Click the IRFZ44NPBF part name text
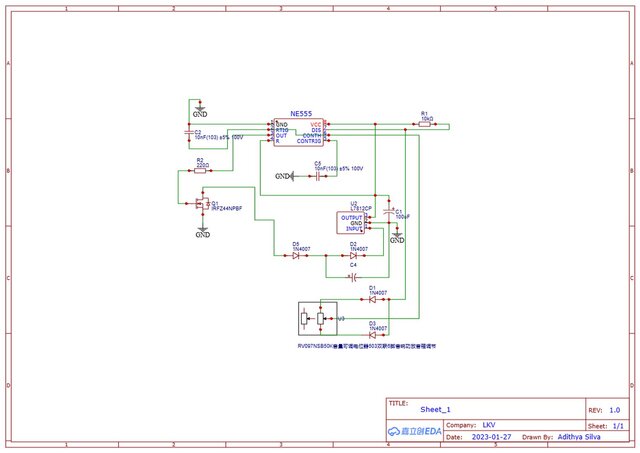 tap(227, 208)
